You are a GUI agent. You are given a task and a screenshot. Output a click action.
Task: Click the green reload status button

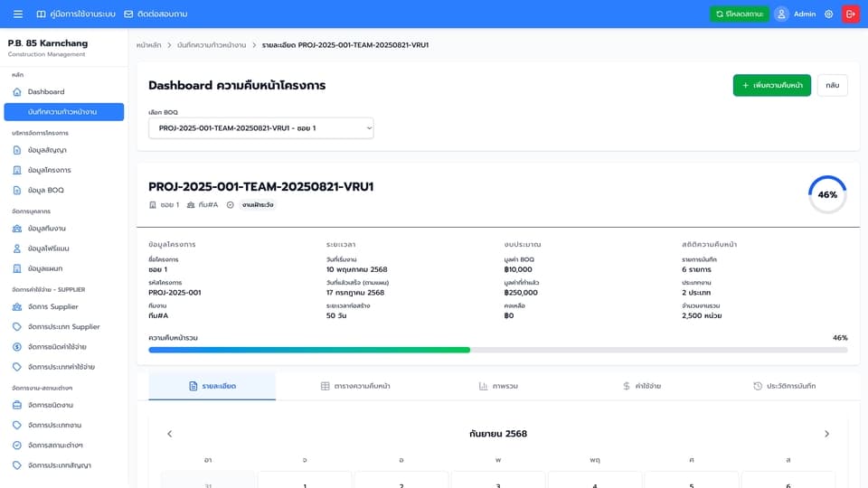click(x=739, y=14)
